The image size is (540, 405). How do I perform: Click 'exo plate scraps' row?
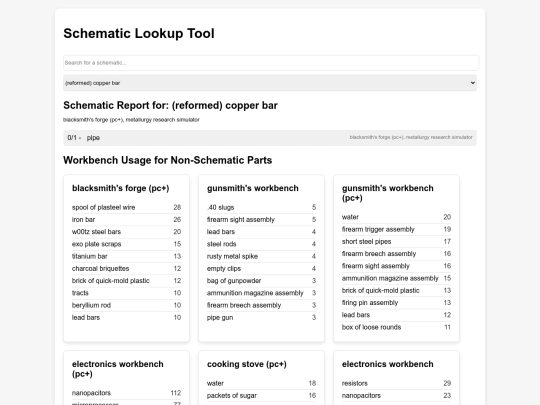click(x=126, y=244)
